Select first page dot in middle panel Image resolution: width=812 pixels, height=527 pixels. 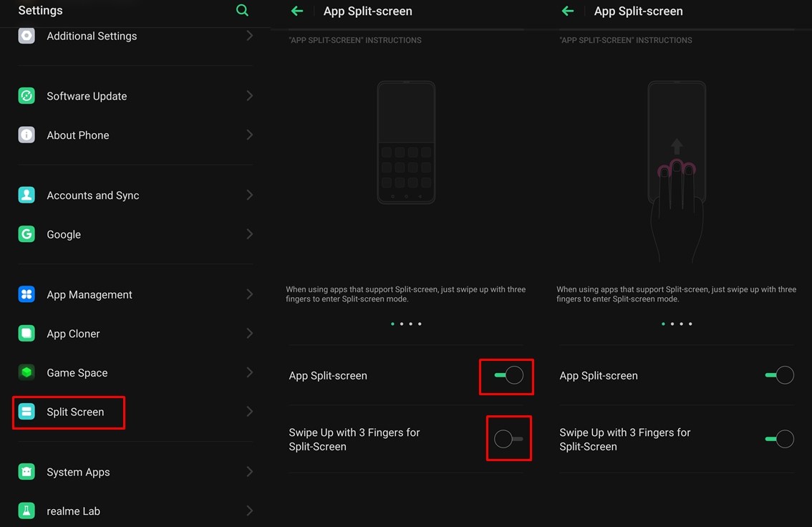pos(392,324)
